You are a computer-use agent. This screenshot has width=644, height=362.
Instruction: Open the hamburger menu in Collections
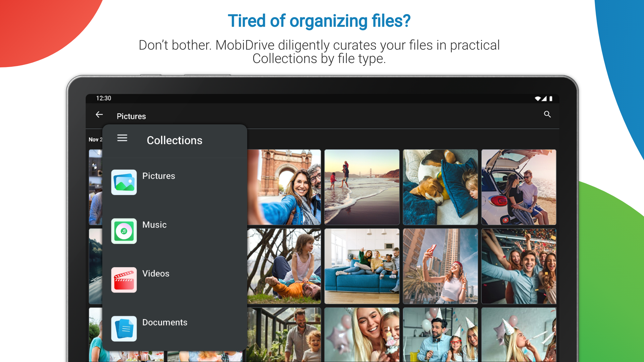[x=122, y=138]
